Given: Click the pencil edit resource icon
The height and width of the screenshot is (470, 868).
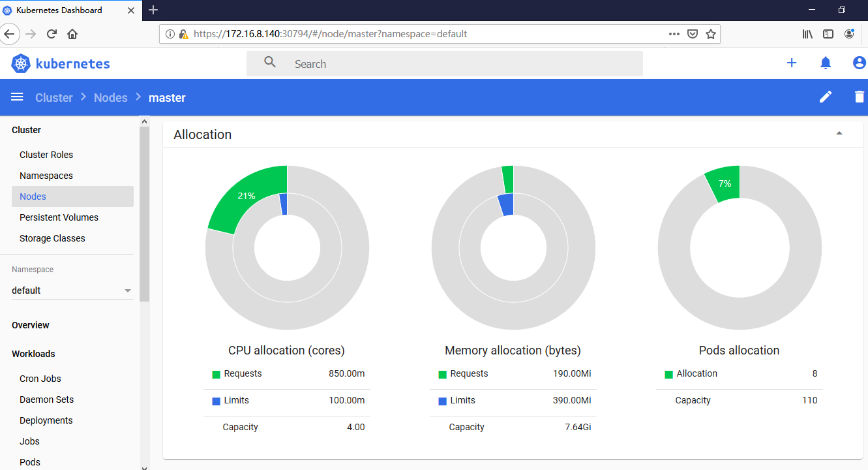Looking at the screenshot, I should pos(826,97).
